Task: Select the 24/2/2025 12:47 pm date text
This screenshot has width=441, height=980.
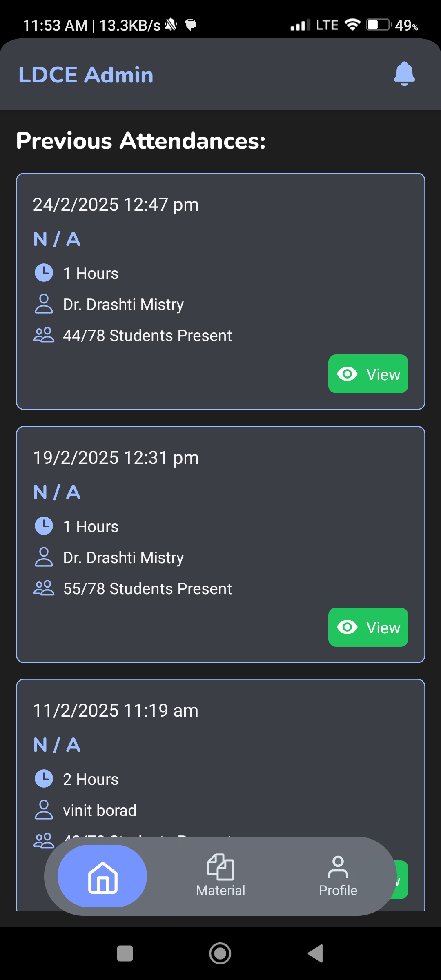Action: [116, 205]
